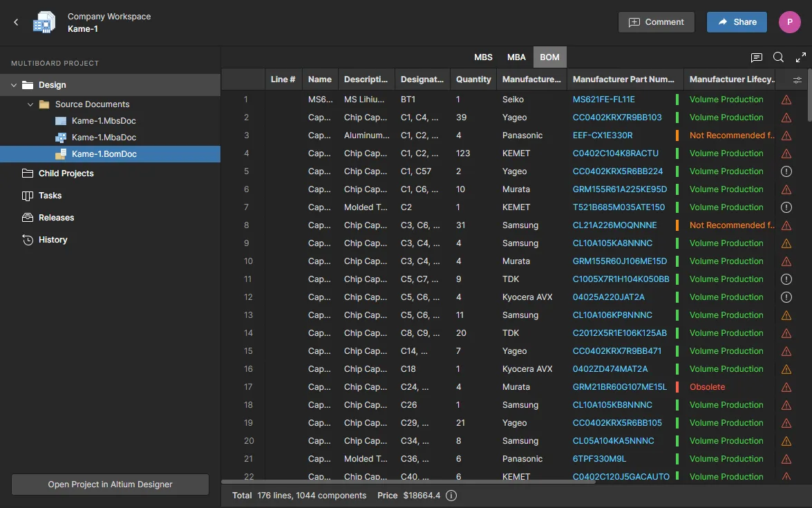The height and width of the screenshot is (508, 812).
Task: Switch to the MBS tab
Action: tap(483, 57)
